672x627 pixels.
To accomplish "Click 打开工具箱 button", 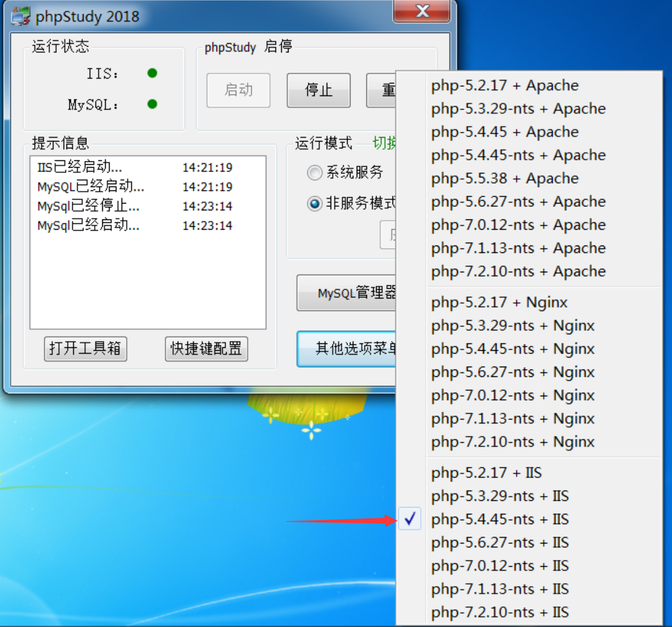I will tap(85, 348).
